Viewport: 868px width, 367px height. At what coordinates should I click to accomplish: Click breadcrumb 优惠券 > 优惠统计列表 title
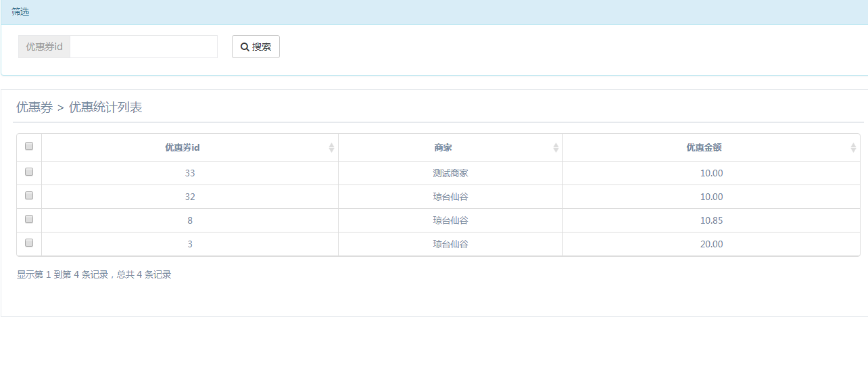(79, 107)
